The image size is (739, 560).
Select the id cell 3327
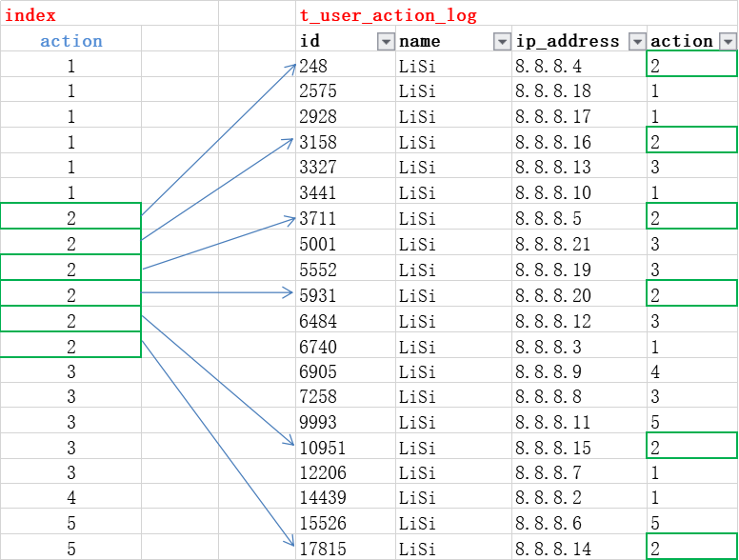pos(346,166)
